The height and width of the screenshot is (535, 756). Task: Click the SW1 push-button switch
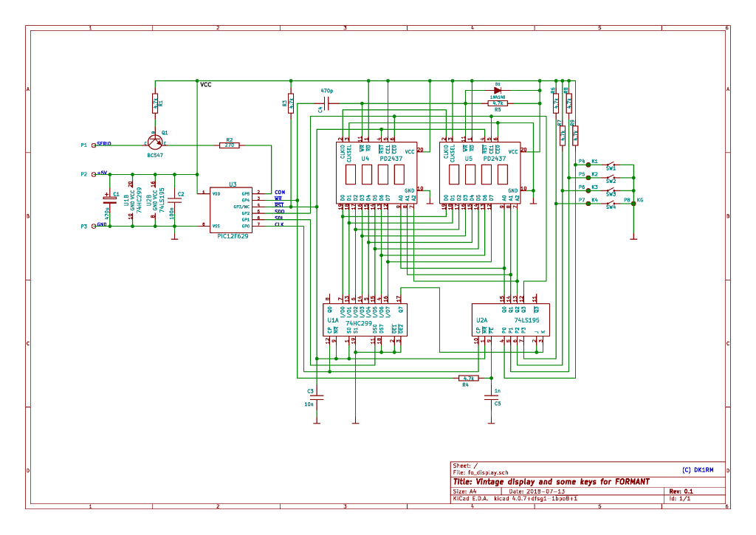pos(611,164)
